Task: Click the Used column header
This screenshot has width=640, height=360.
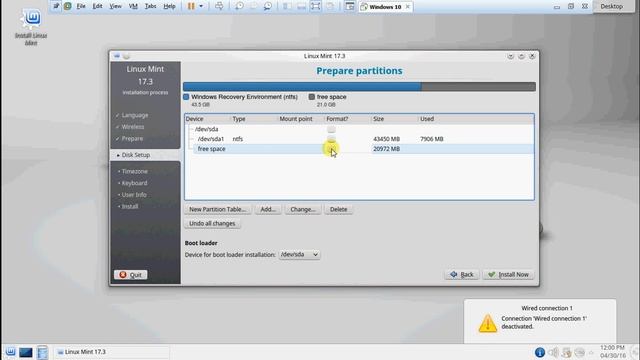Action: (476, 119)
